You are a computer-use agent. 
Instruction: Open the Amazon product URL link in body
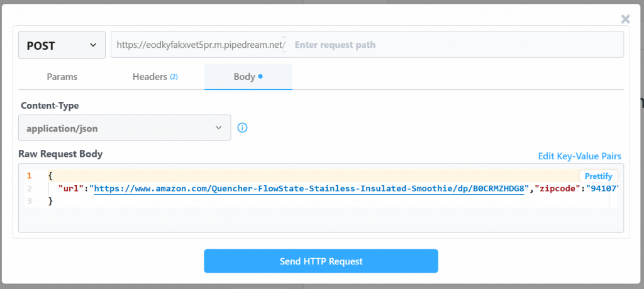(309, 188)
